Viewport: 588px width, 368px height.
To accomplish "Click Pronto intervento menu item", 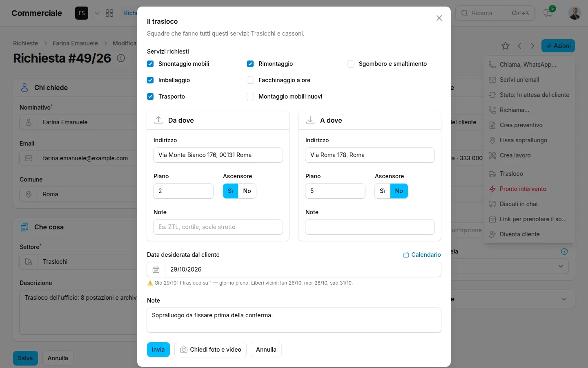I will [529, 189].
